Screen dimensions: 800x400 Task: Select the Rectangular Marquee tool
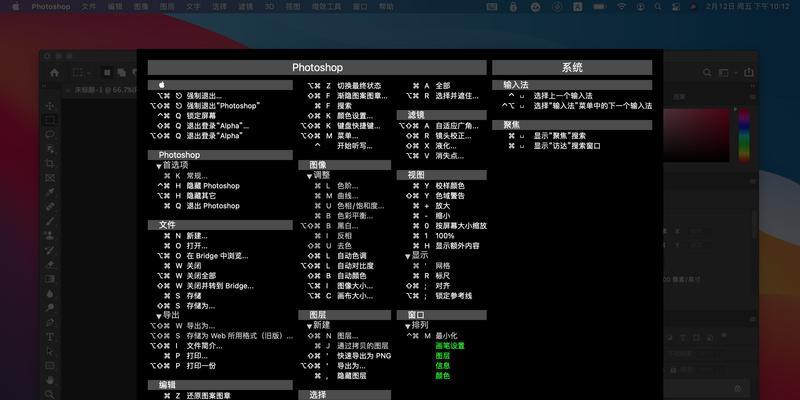pyautogui.click(x=50, y=120)
